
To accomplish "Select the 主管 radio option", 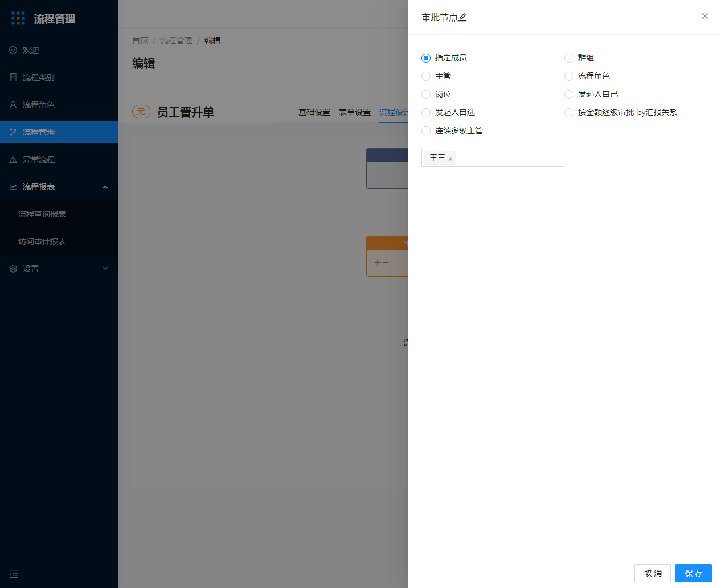I will pyautogui.click(x=426, y=76).
